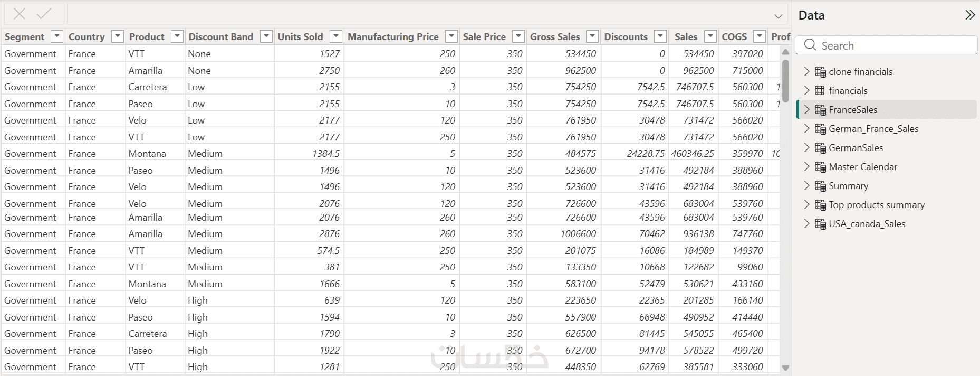Click the vertical scrollbar thumb of the table
This screenshot has width=980, height=376.
tap(785, 80)
